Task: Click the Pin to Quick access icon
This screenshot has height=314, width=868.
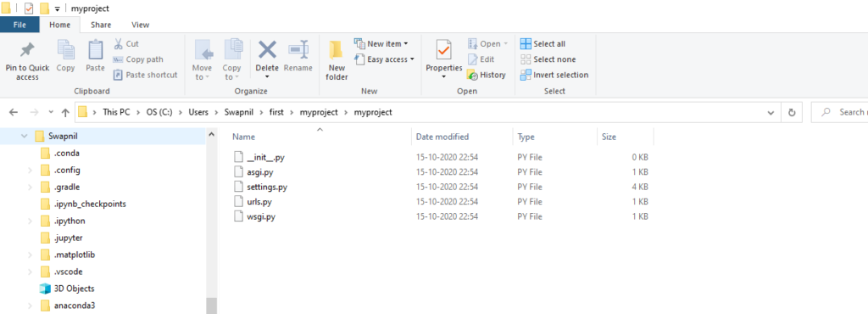Action: pos(27,50)
